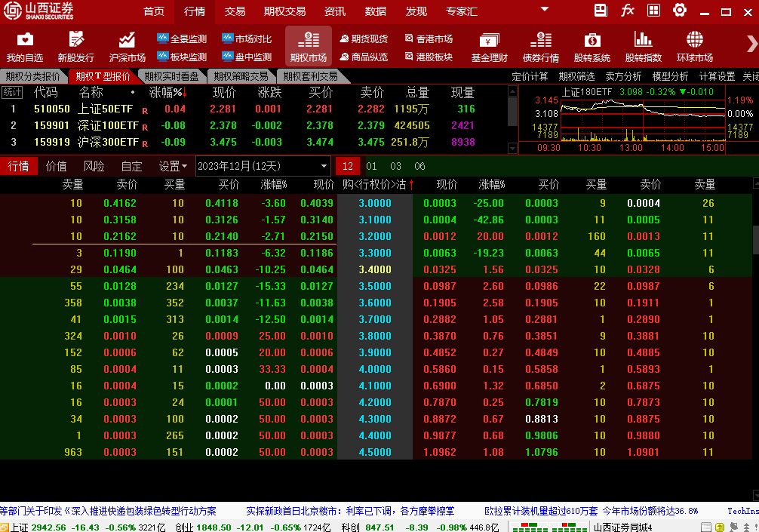Viewport: 759px width, 532px height.
Task: Open the 2023年12月 expiry month dropdown
Action: click(263, 166)
